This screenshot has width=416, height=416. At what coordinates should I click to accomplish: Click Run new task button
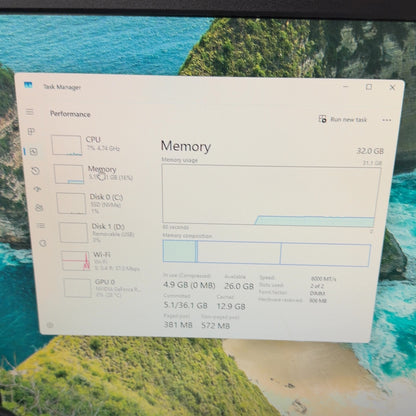[x=343, y=119]
